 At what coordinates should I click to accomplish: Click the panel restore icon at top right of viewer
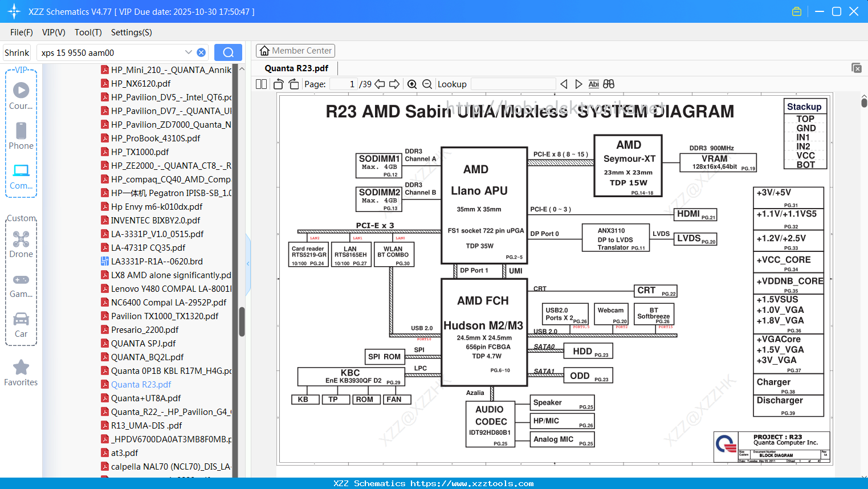point(857,68)
